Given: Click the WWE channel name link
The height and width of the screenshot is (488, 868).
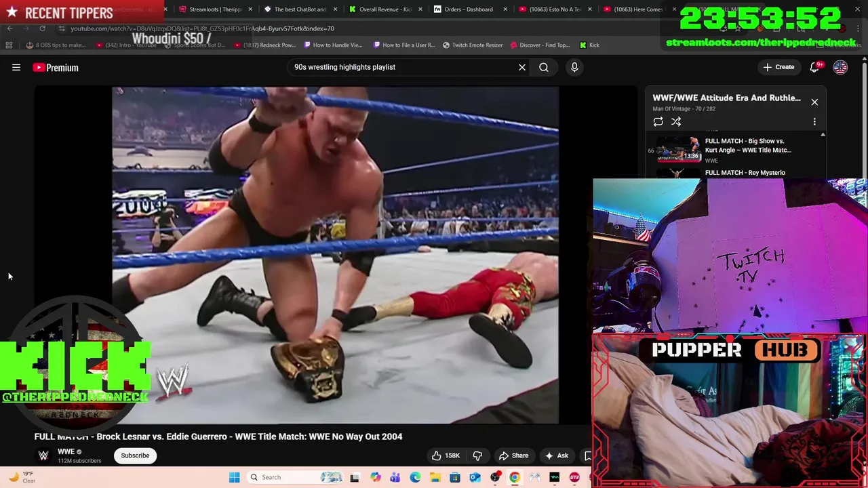Looking at the screenshot, I should pyautogui.click(x=66, y=451).
